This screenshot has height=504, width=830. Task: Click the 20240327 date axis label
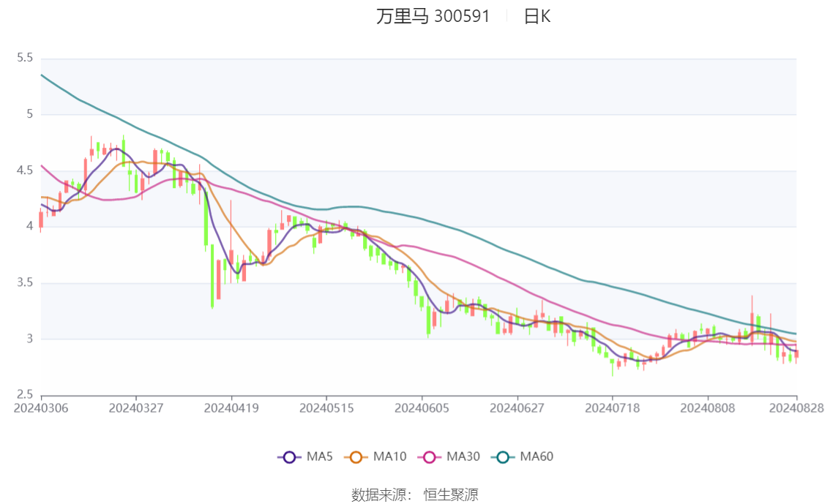pos(136,408)
